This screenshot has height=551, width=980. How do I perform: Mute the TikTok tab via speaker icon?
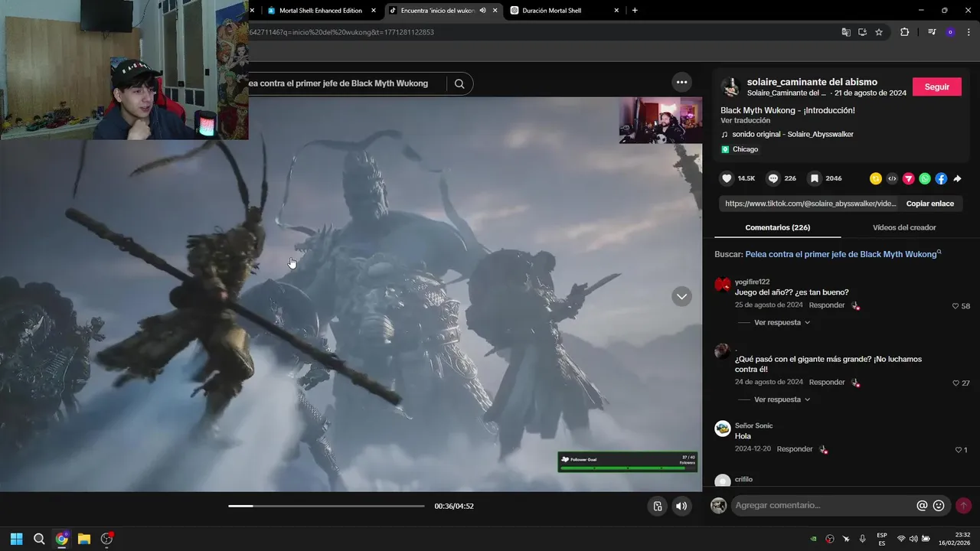[x=483, y=11]
